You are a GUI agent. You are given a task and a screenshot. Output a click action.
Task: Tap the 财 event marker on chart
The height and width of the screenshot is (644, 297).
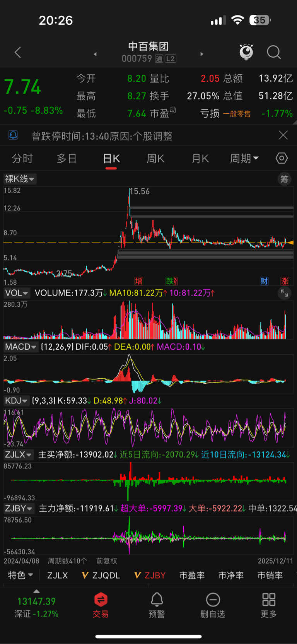tap(264, 281)
